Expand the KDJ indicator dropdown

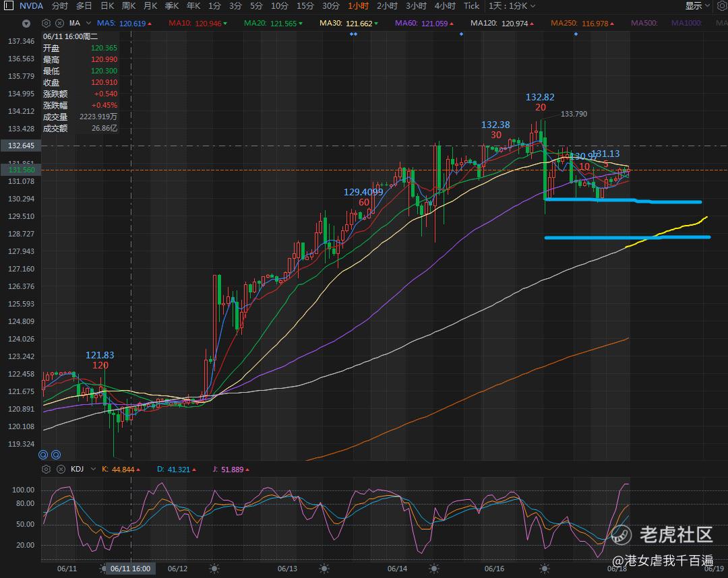93,469
